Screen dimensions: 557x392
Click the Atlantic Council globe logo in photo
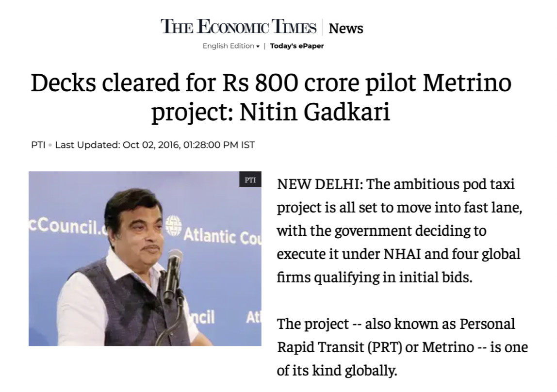click(173, 225)
